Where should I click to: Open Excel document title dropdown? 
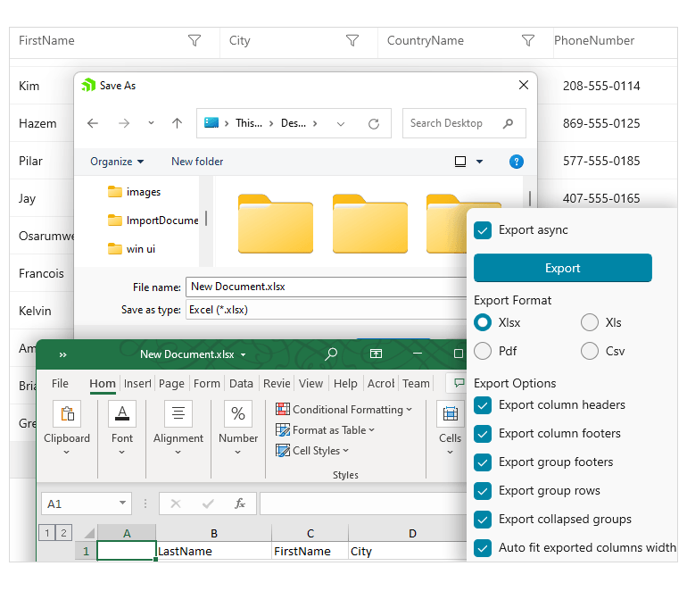coord(244,354)
